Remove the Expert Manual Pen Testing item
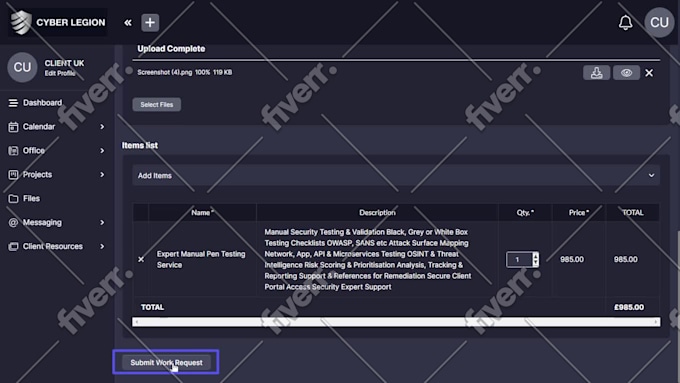This screenshot has width=680, height=383. pos(141,259)
